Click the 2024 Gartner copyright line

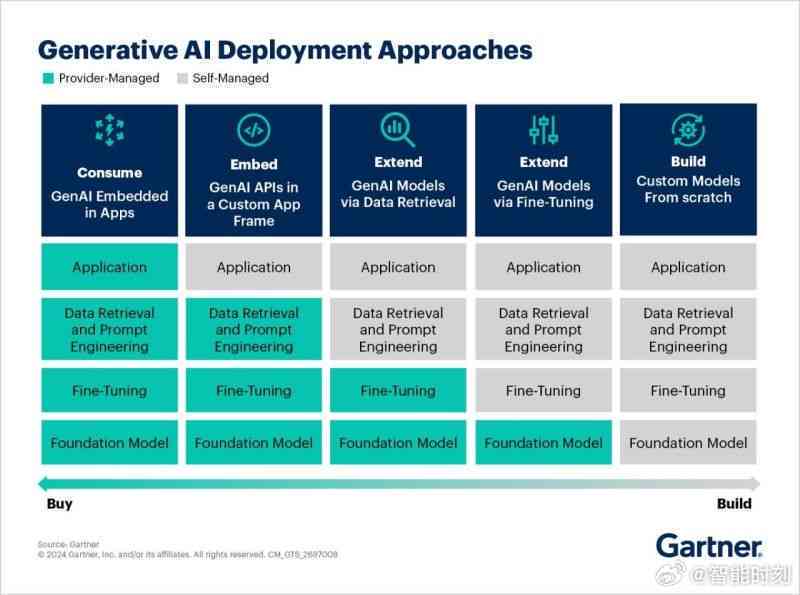click(x=188, y=554)
